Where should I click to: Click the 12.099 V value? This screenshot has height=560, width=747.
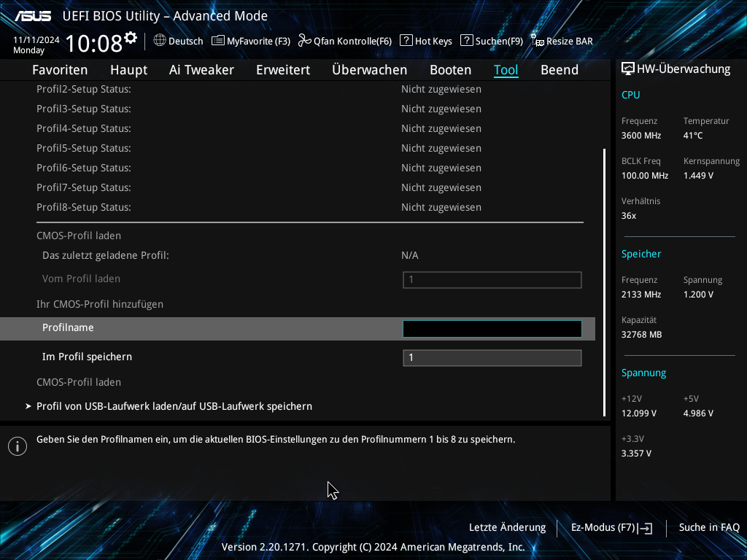click(x=639, y=413)
